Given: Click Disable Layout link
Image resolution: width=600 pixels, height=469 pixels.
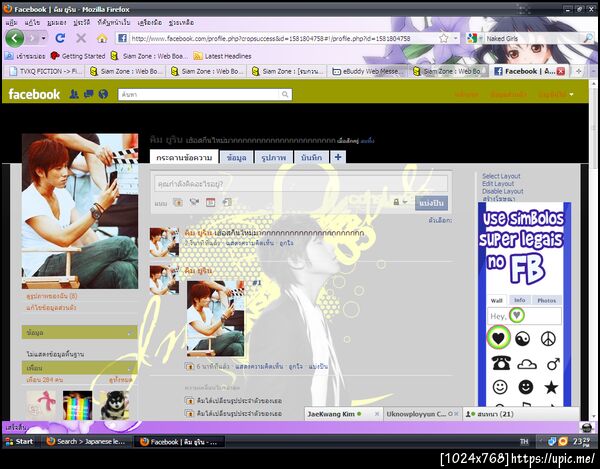Looking at the screenshot, I should tap(503, 191).
